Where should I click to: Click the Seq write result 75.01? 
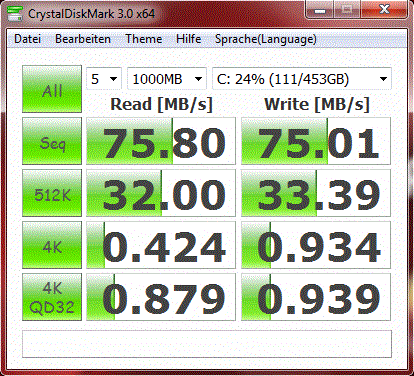tap(316, 141)
